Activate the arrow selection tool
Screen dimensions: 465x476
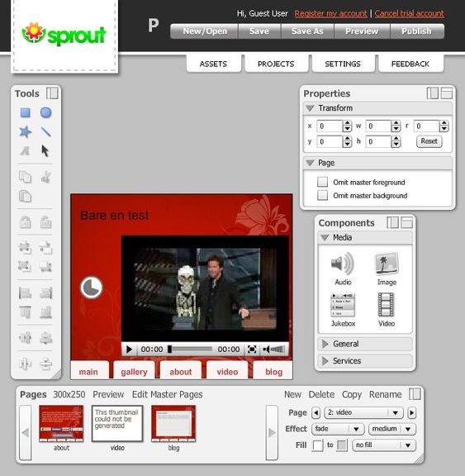(45, 151)
